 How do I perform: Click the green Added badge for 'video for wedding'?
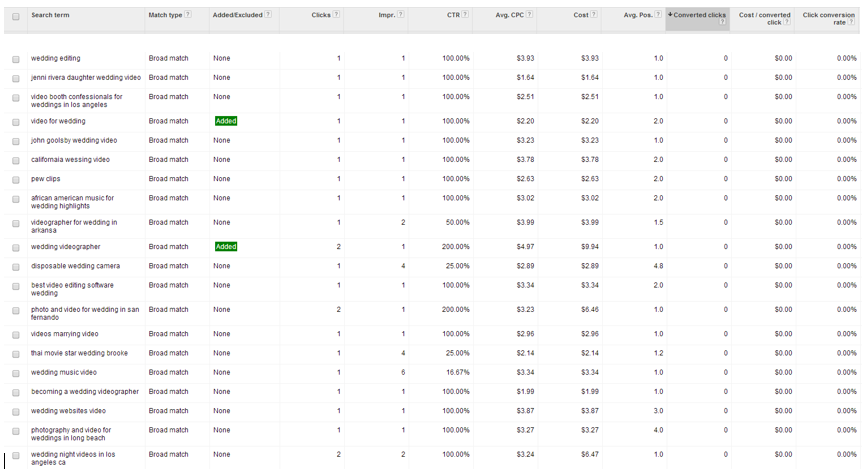[x=226, y=121]
